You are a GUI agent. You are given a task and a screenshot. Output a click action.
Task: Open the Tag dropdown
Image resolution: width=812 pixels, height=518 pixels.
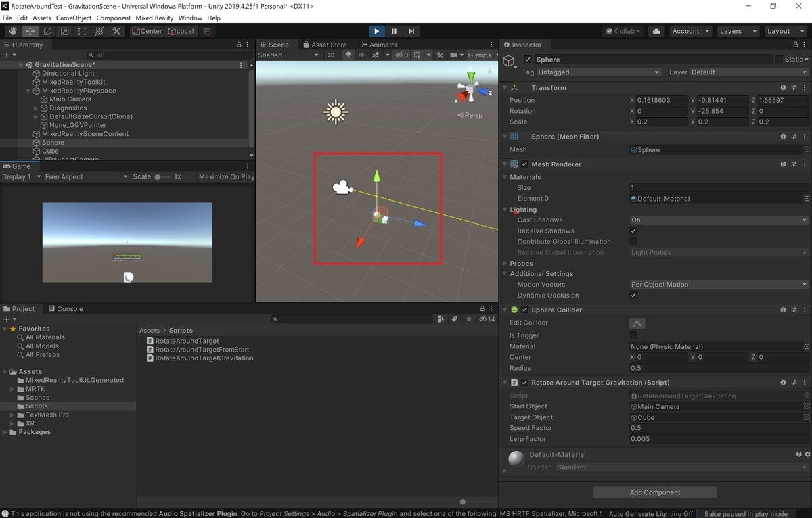pos(599,72)
